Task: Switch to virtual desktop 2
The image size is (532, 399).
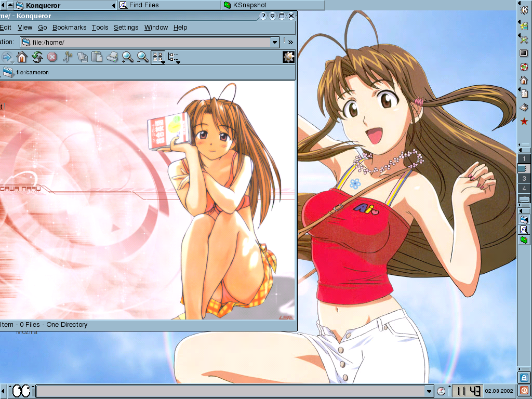Action: tap(524, 169)
